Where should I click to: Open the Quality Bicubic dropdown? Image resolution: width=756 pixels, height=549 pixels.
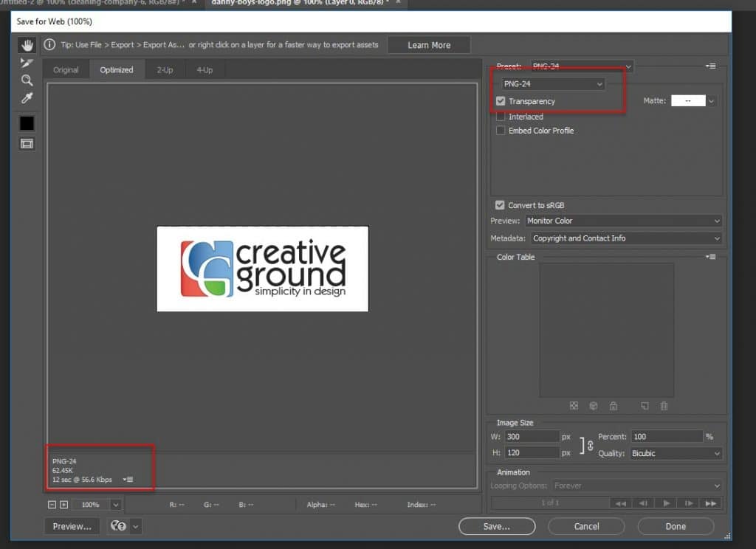coord(676,454)
